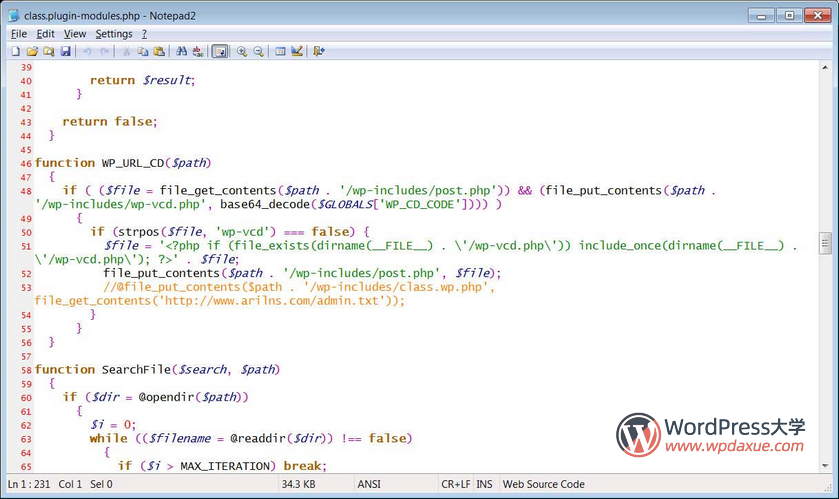Click 'Web Source Code' scheme in status bar
Screen dimensions: 839x499
543,484
